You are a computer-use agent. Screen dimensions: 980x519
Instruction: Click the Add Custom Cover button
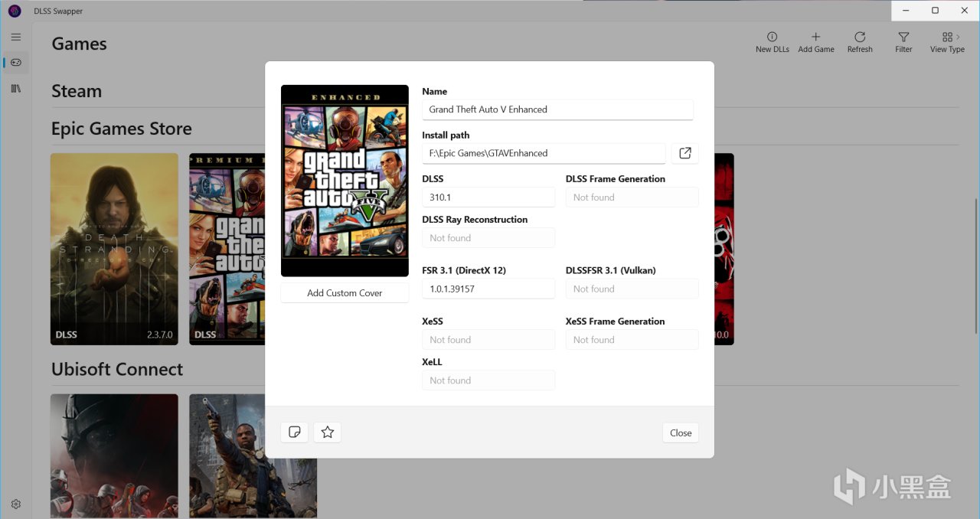[x=345, y=292]
